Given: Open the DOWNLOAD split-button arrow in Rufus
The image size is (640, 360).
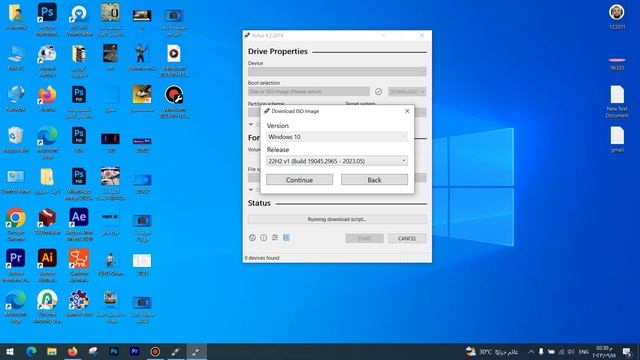Looking at the screenshot, I should click(x=423, y=91).
